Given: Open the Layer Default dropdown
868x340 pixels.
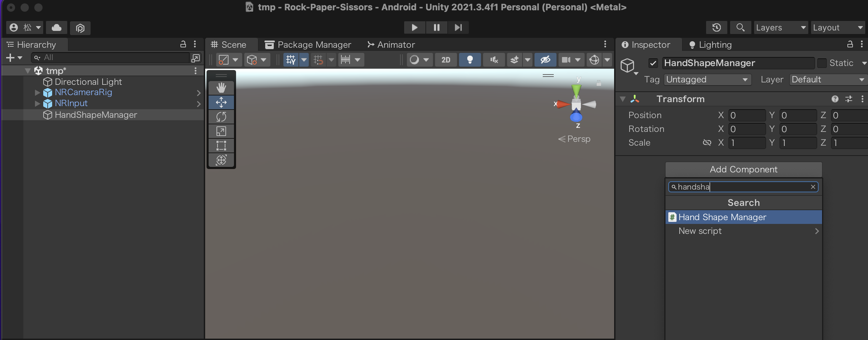Looking at the screenshot, I should [828, 80].
